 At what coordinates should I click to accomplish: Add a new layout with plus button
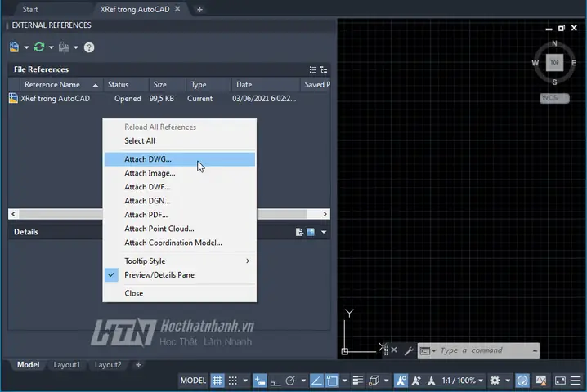(x=138, y=365)
